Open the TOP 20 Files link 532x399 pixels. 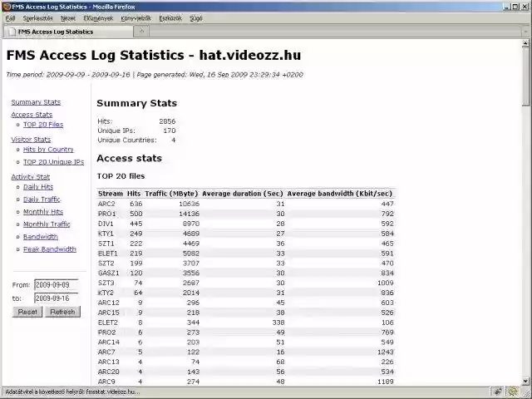[43, 125]
